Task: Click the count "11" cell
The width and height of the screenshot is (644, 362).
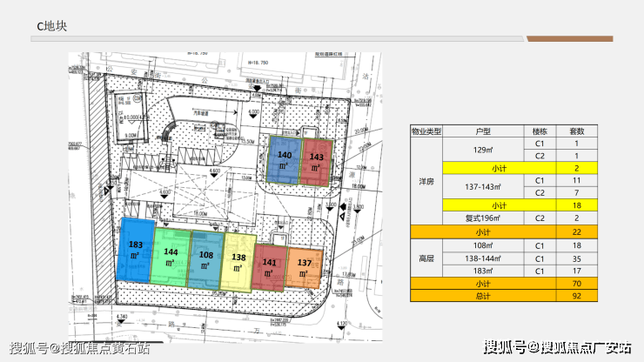Action: (x=577, y=180)
